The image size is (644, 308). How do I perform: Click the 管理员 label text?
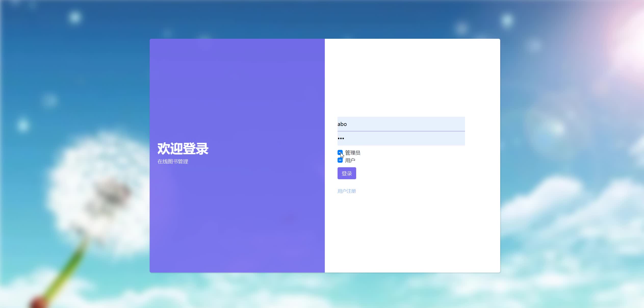(x=353, y=153)
